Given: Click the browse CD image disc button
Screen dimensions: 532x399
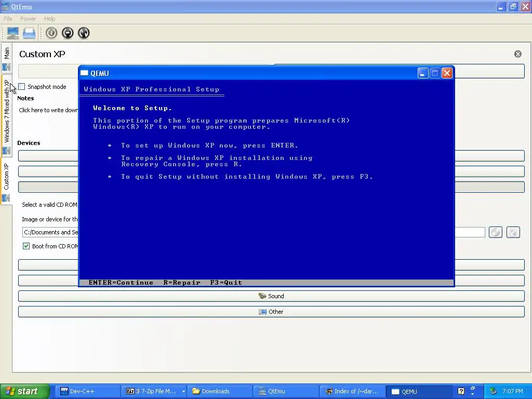Looking at the screenshot, I should [x=496, y=232].
